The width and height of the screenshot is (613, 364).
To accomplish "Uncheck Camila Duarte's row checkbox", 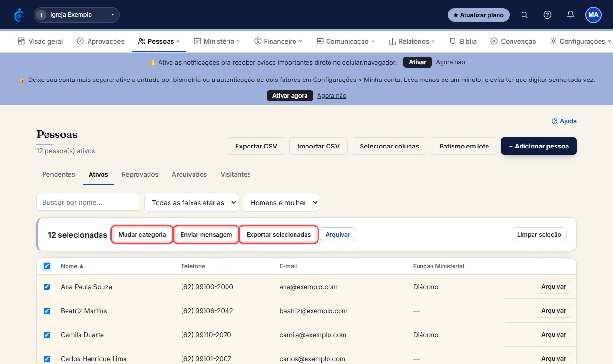I will (46, 335).
